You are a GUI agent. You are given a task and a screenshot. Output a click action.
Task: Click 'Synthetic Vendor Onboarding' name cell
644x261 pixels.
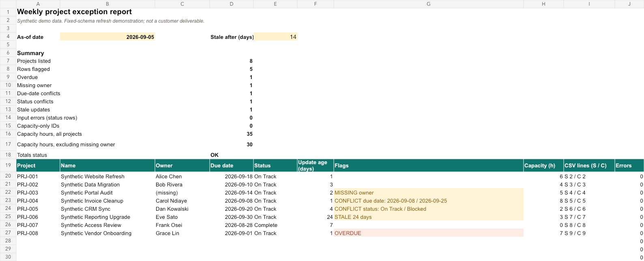click(x=107, y=233)
